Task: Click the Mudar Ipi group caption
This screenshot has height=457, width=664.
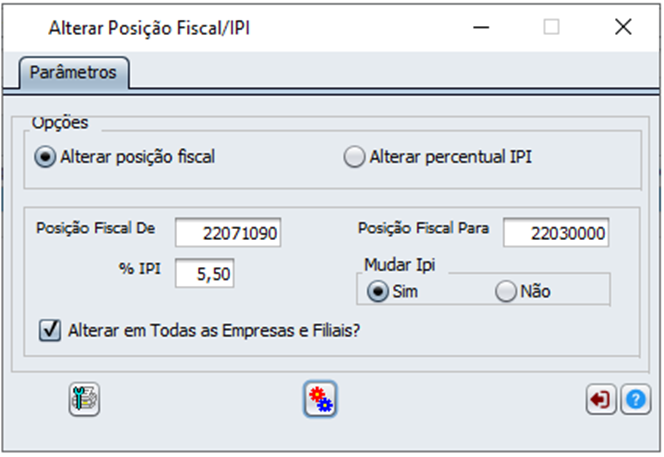Action: (400, 265)
